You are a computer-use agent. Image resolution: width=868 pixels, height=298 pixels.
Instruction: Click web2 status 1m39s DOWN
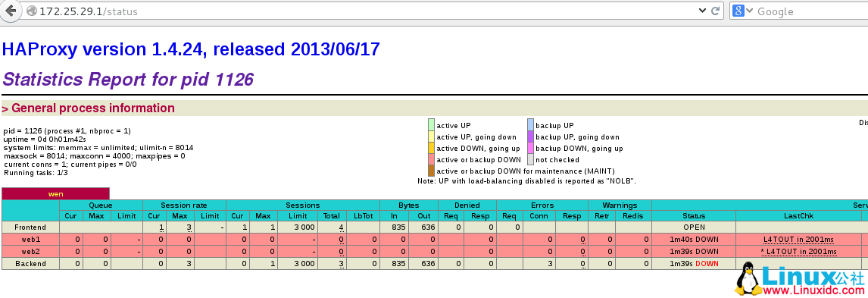click(x=694, y=252)
